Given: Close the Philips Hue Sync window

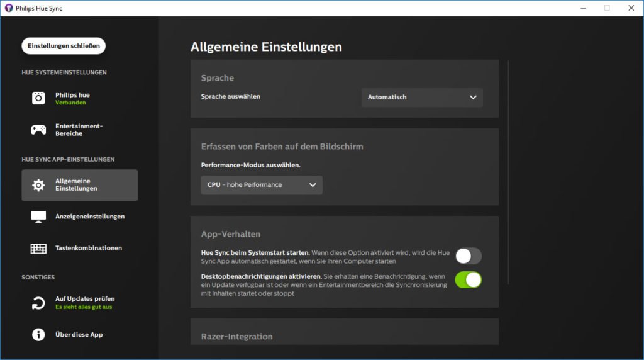Looking at the screenshot, I should pyautogui.click(x=631, y=8).
